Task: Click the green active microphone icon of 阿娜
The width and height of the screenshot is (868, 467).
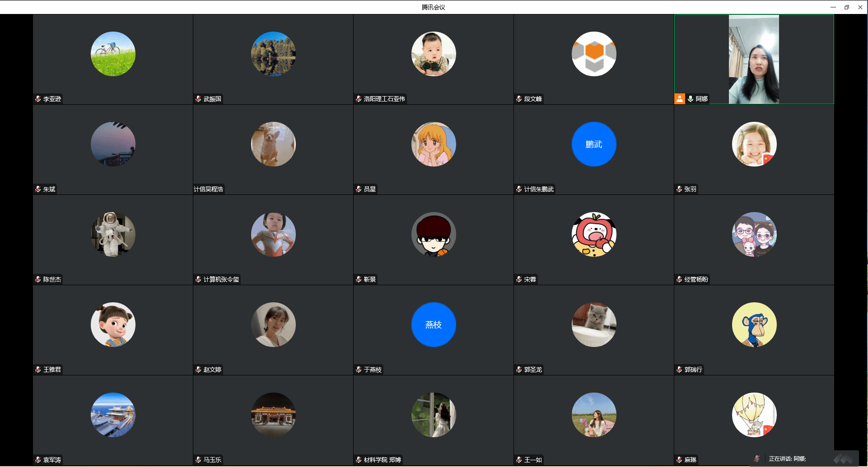Action: pos(690,99)
